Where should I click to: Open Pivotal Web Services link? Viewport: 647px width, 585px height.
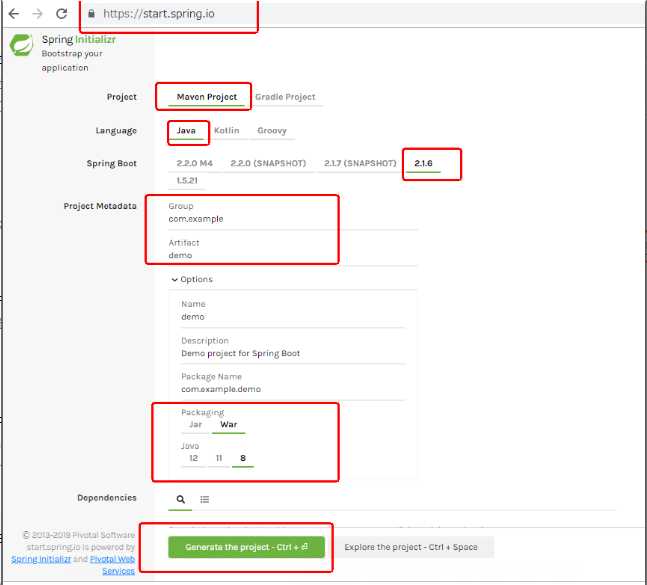(114, 565)
